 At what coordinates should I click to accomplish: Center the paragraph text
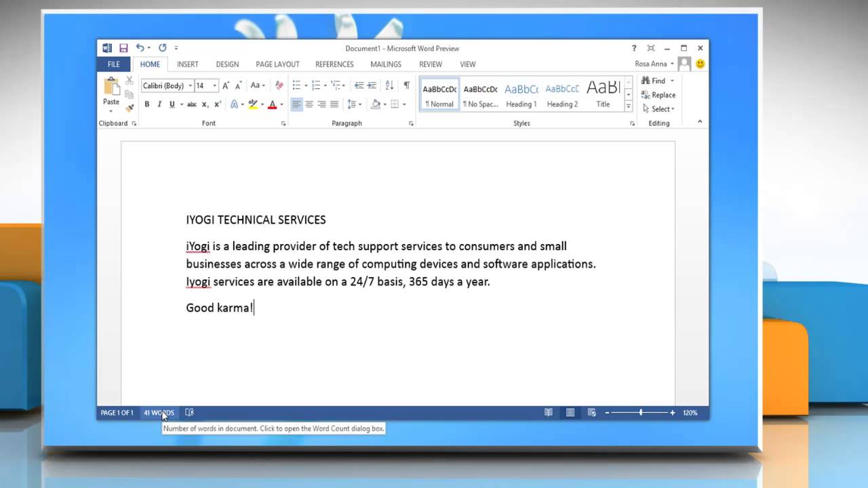pyautogui.click(x=309, y=104)
